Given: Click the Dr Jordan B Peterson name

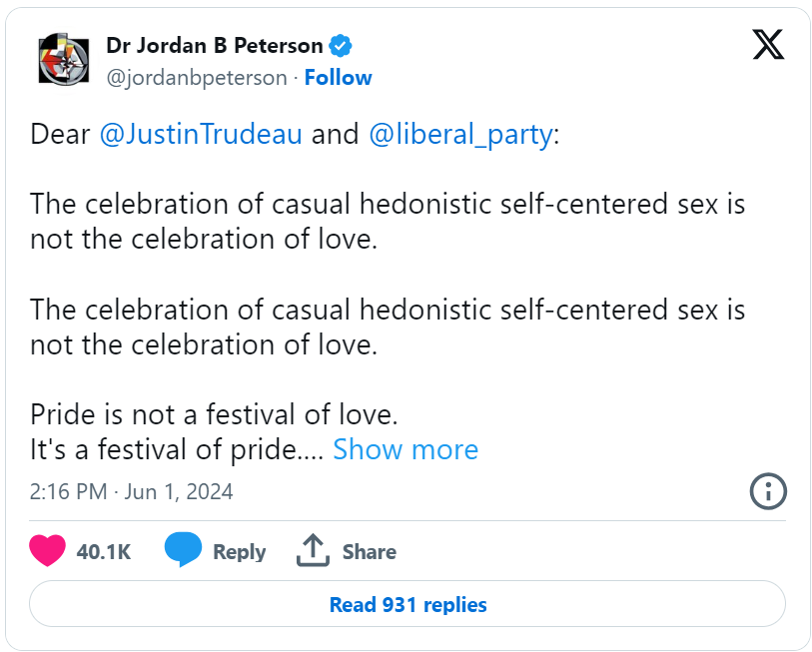Looking at the screenshot, I should point(215,46).
